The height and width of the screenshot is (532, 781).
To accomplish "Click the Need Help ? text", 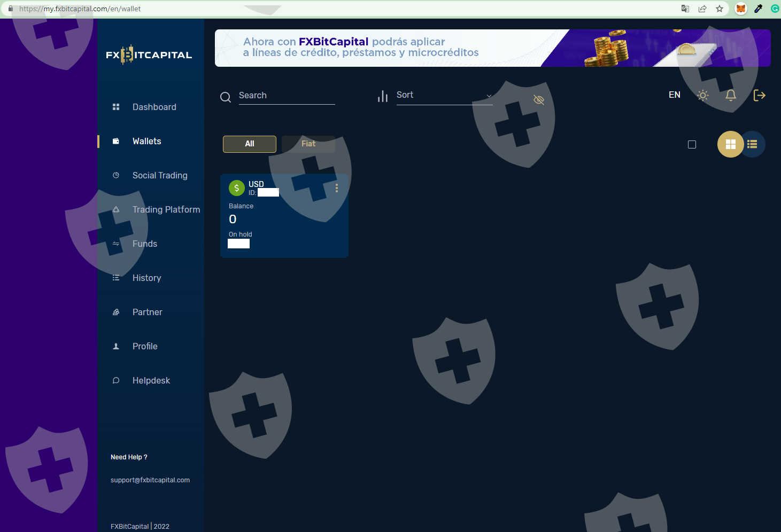I will click(x=129, y=457).
